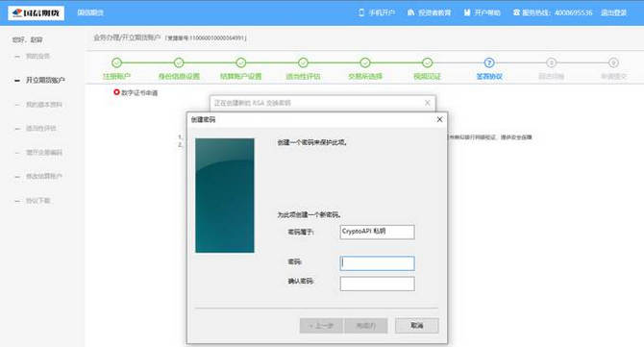
Task: Click the check circle above 视频见证
Action: pos(427,62)
